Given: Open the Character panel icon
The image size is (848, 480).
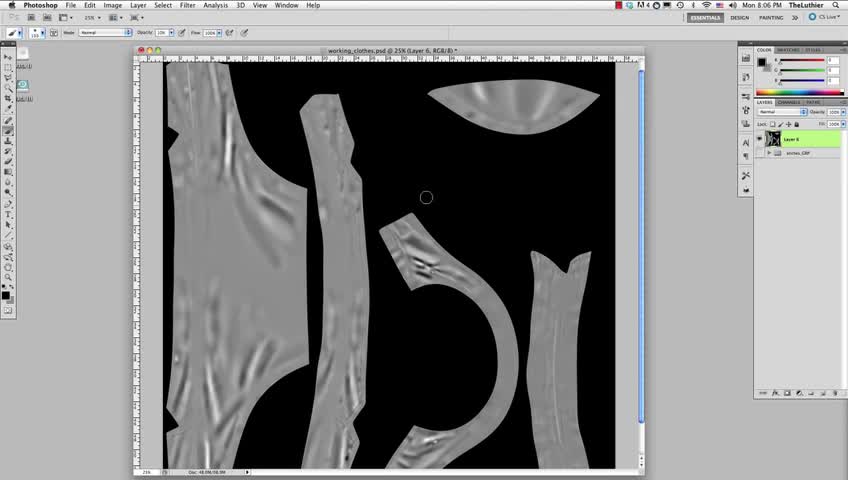Looking at the screenshot, I should (x=746, y=143).
